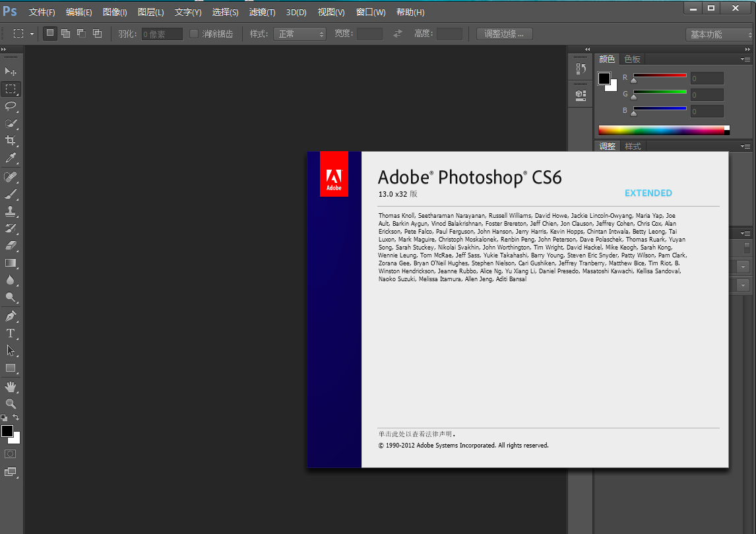This screenshot has width=756, height=534.
Task: Open the Color panel flyout menu
Action: pos(745,59)
